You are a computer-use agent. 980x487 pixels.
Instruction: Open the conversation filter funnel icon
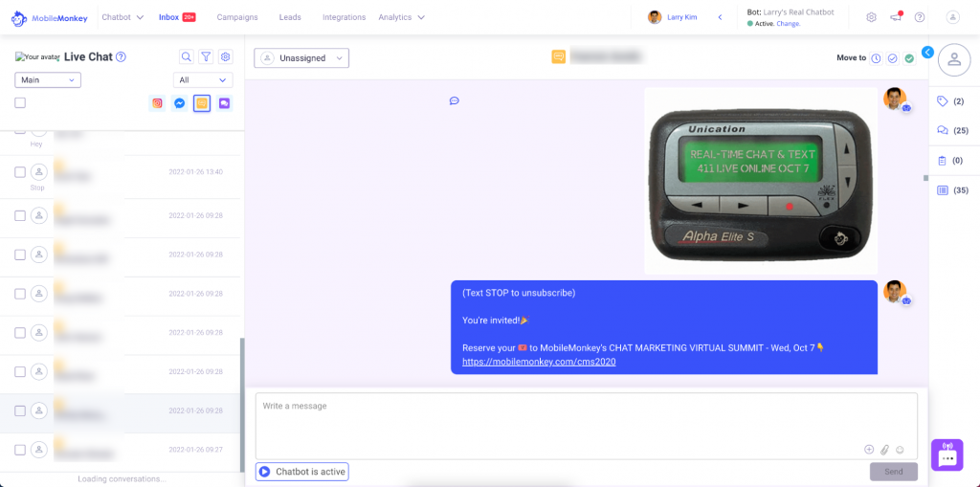207,56
